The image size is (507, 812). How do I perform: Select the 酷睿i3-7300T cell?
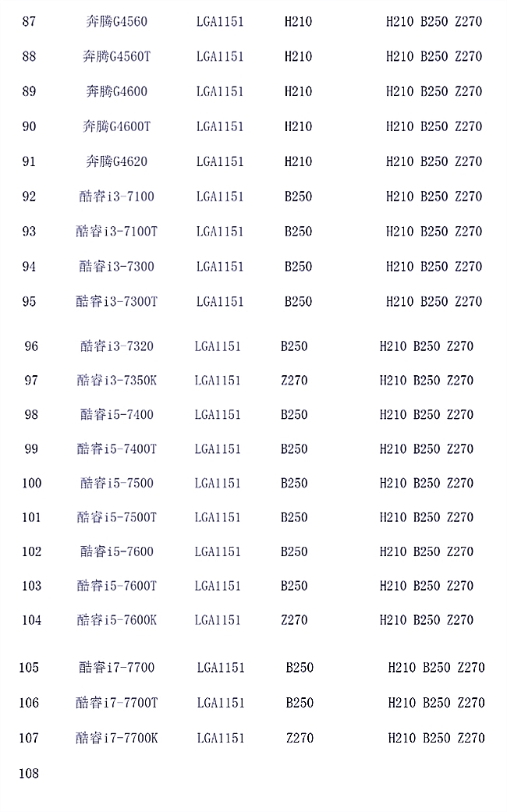click(116, 302)
